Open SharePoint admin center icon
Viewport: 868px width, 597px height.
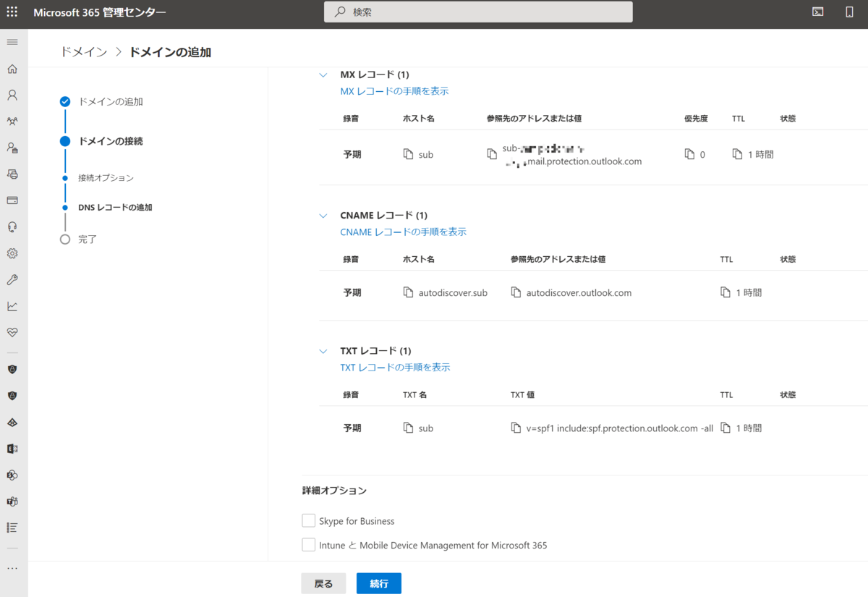point(12,475)
